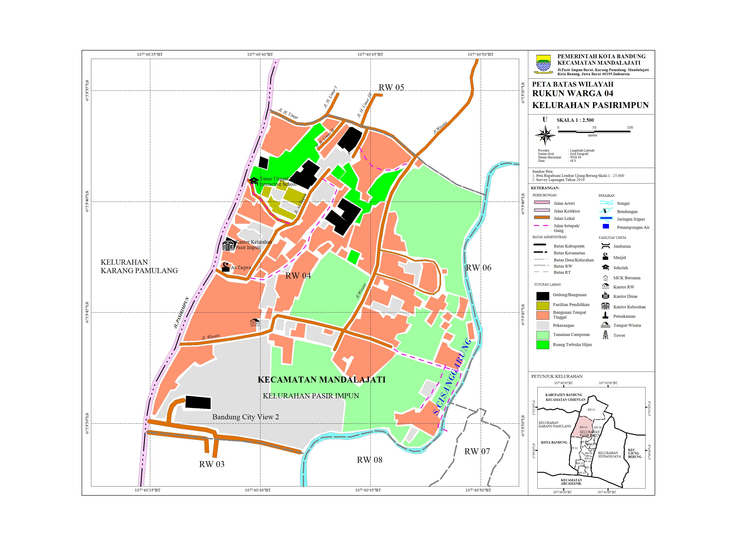Click the Kantor Dinas legend icon

[605, 296]
